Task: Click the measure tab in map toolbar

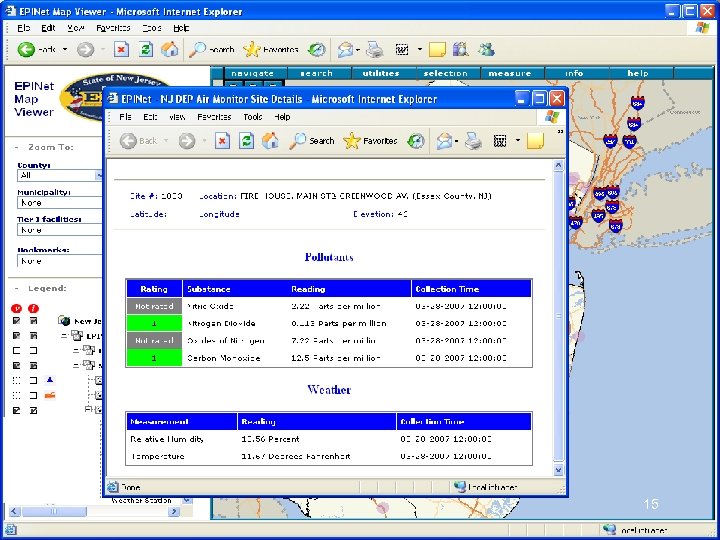Action: (509, 73)
